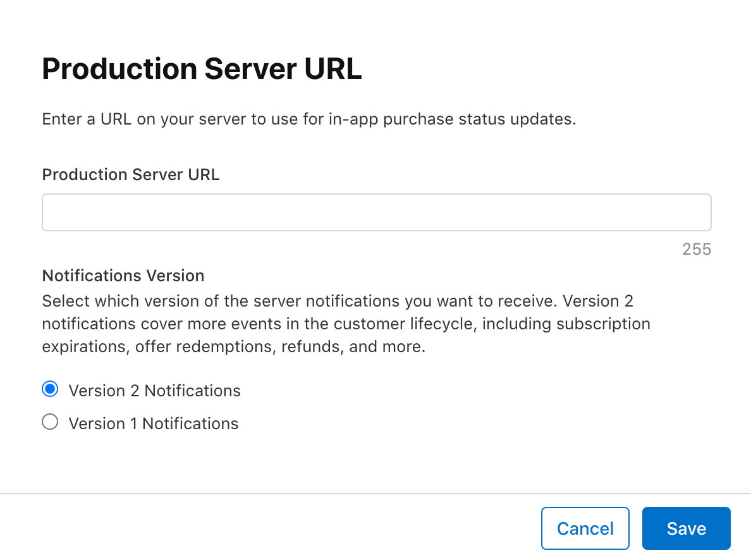
Task: Select the Version 2 Notifications radio button
Action: click(x=50, y=389)
